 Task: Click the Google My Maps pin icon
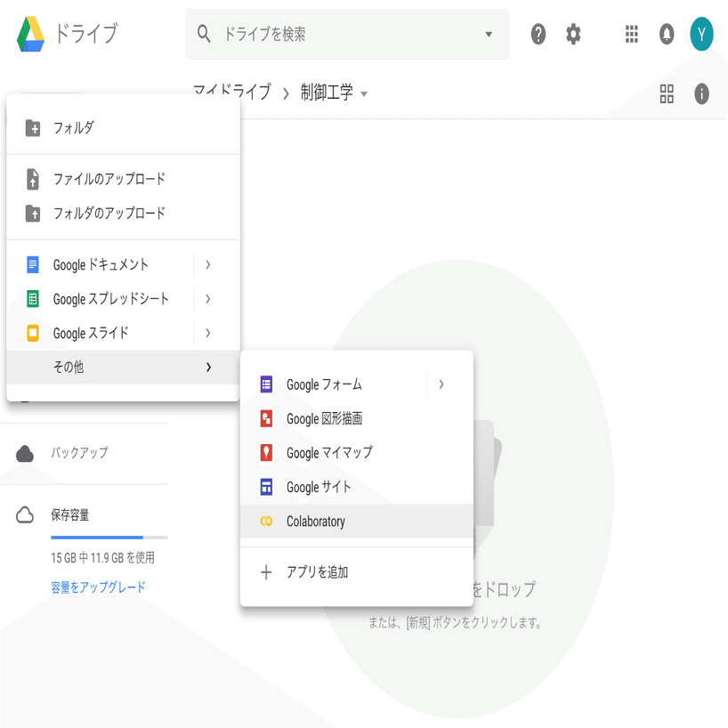266,453
